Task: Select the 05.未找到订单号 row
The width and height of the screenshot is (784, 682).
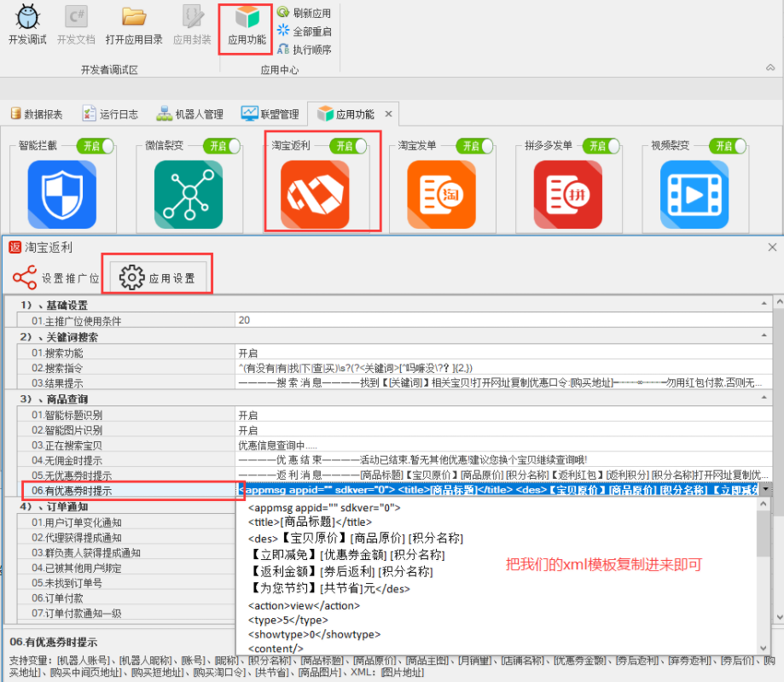Action: [x=126, y=583]
